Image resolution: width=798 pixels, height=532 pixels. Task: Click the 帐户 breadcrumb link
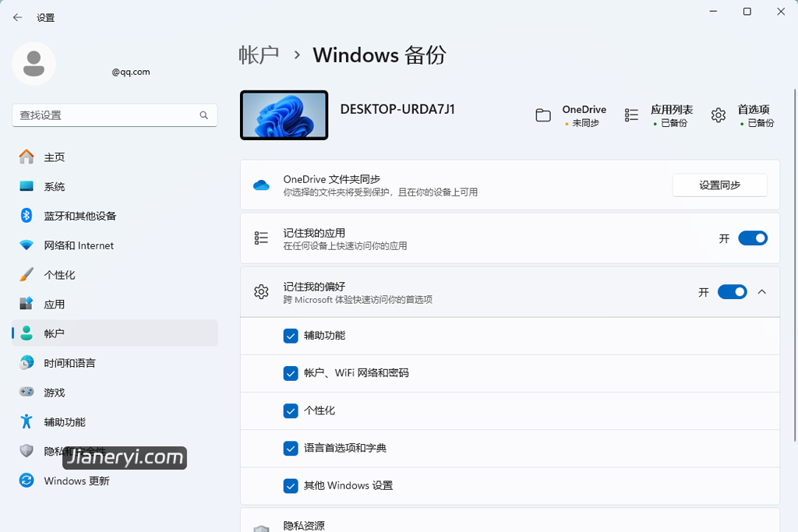coord(259,55)
